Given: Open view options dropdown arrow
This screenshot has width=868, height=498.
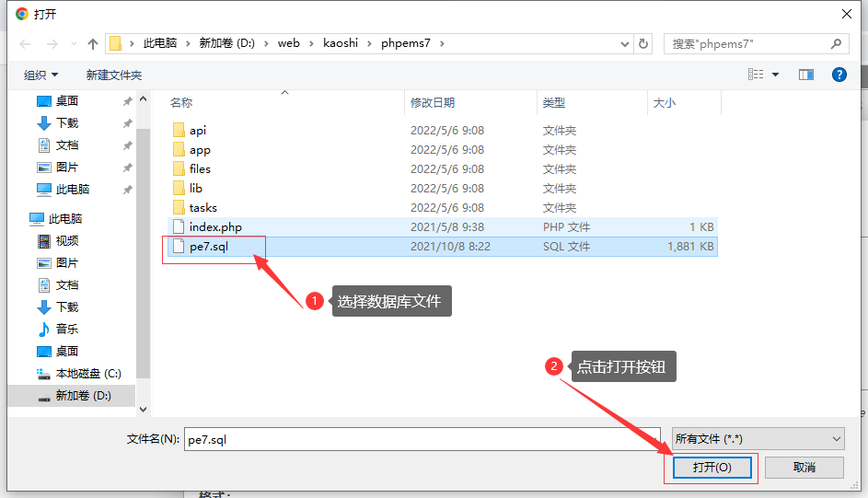Looking at the screenshot, I should tap(776, 75).
